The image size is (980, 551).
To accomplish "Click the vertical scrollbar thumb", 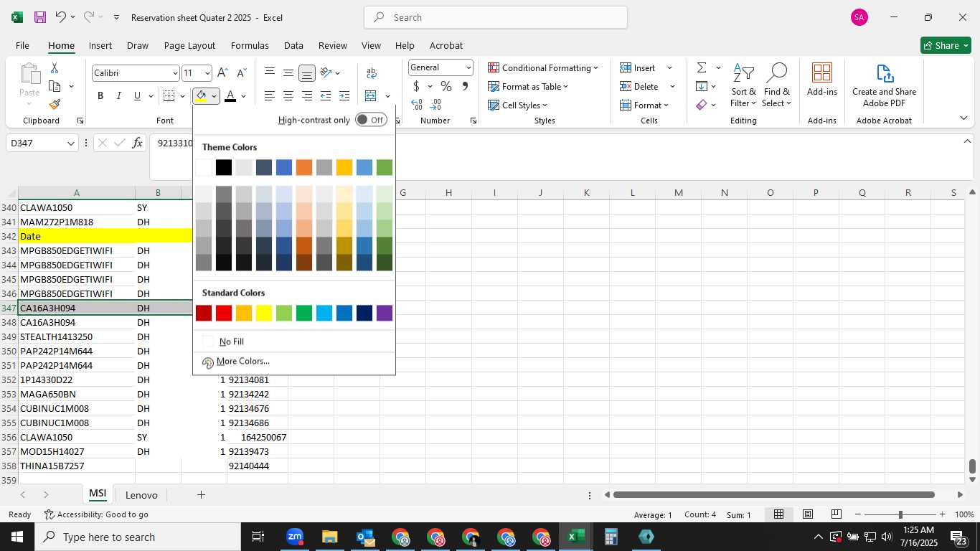I will (973, 466).
